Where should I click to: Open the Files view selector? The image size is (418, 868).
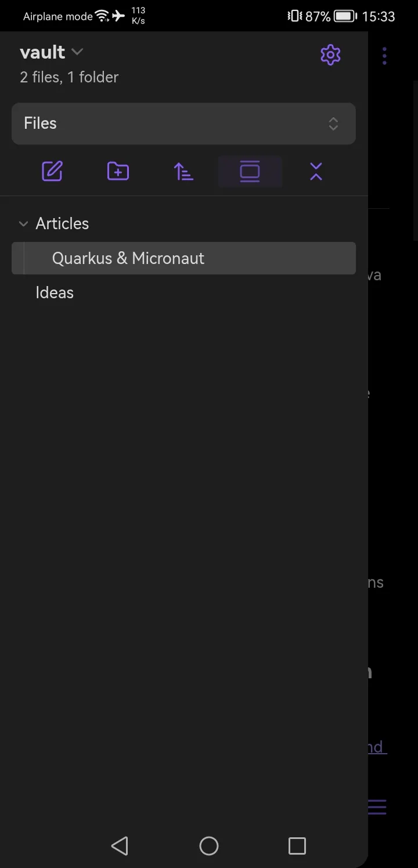click(x=183, y=124)
